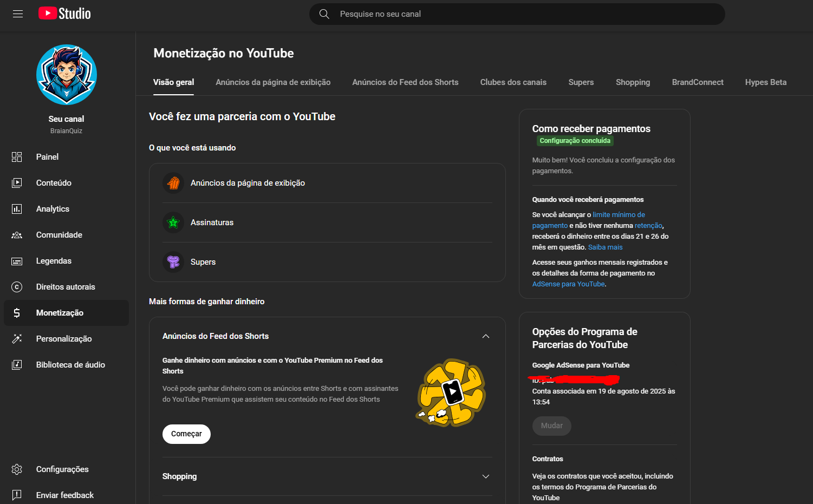Click the Legendas subtitles icon

click(x=17, y=261)
